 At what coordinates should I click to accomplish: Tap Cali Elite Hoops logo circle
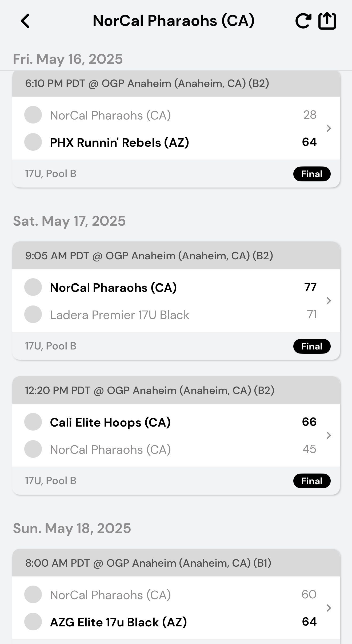click(x=33, y=422)
